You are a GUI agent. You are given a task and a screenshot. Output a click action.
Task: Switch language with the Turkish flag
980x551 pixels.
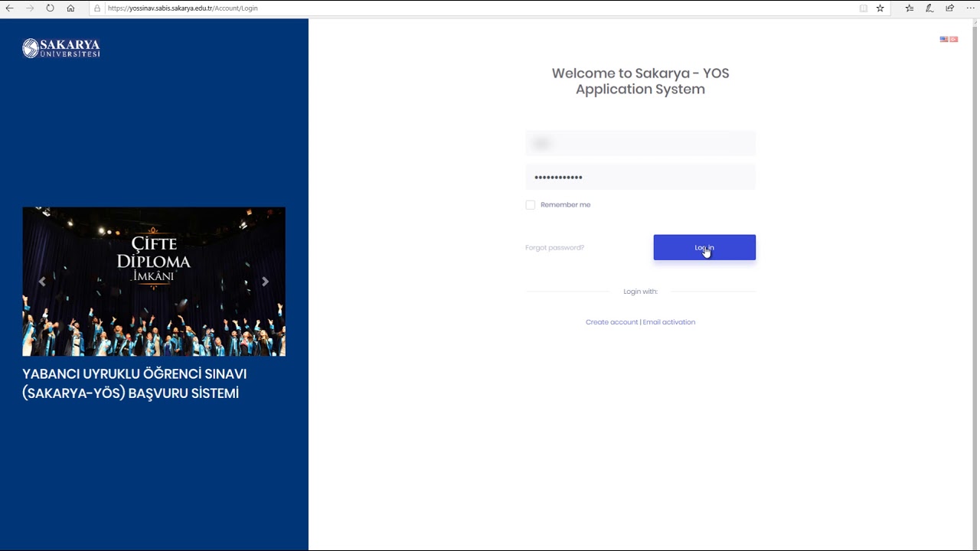(954, 39)
